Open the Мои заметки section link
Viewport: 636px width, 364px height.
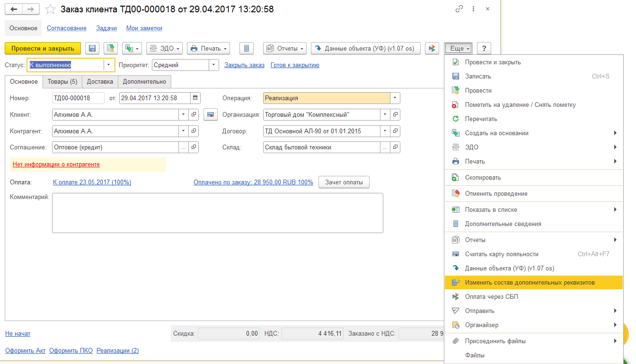point(144,28)
